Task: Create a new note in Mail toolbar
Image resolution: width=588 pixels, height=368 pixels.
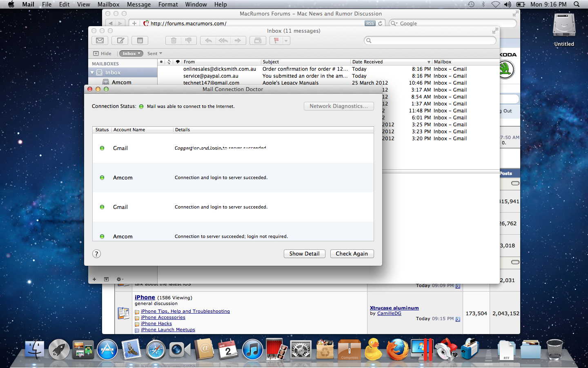Action: (x=140, y=40)
